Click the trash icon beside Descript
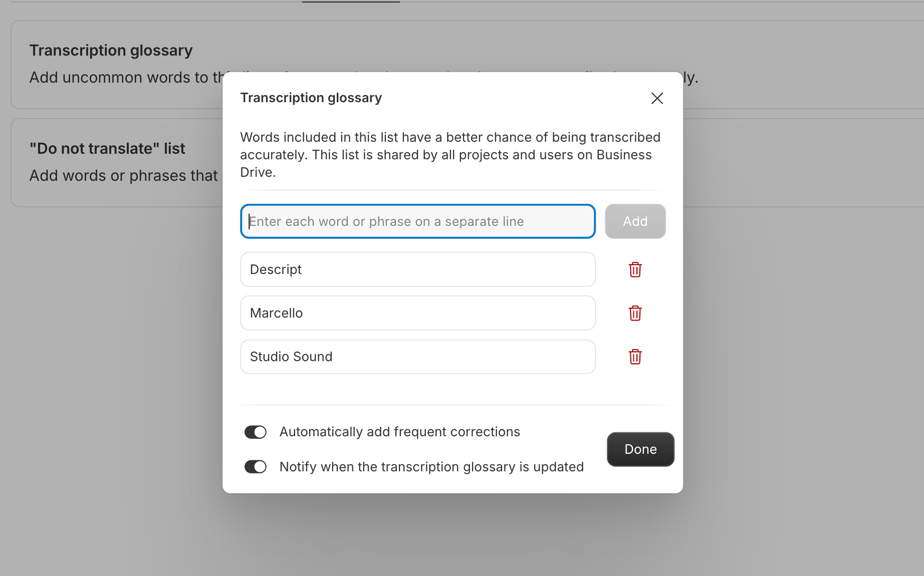The height and width of the screenshot is (576, 924). click(x=635, y=269)
